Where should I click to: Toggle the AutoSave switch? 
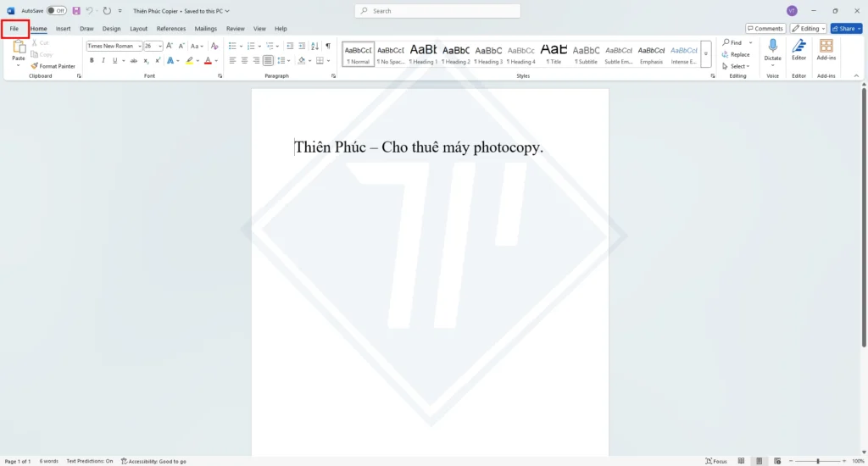click(x=56, y=11)
